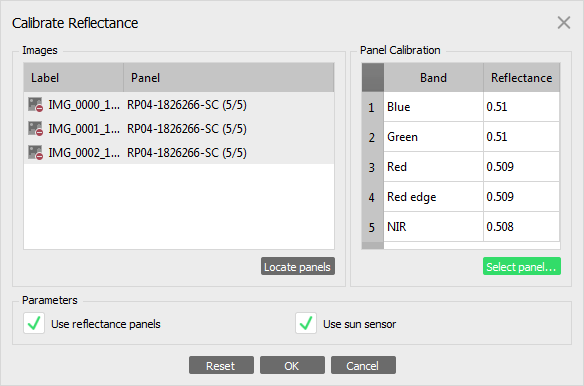This screenshot has width=584, height=386.
Task: Sort images by the Label column header
Action: [74, 77]
